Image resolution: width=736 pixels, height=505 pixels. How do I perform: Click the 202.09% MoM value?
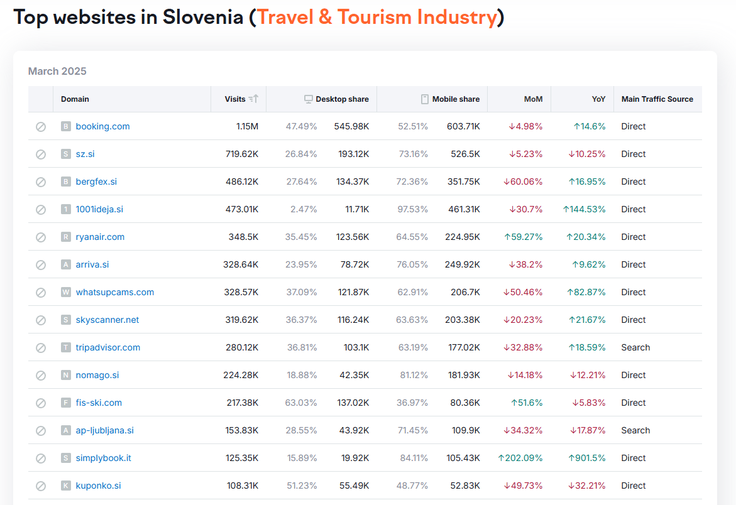click(520, 458)
